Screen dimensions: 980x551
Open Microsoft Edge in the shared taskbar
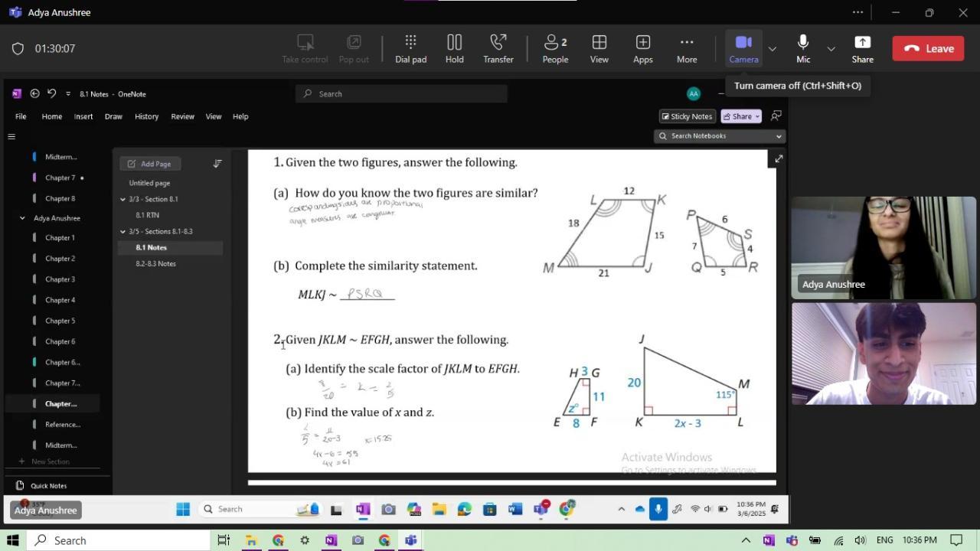[465, 509]
